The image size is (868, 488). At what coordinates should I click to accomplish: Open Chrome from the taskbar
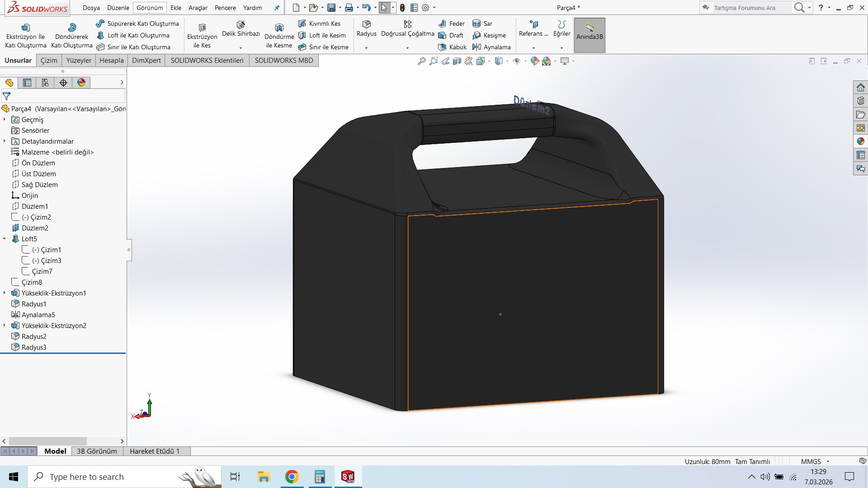[x=292, y=477]
